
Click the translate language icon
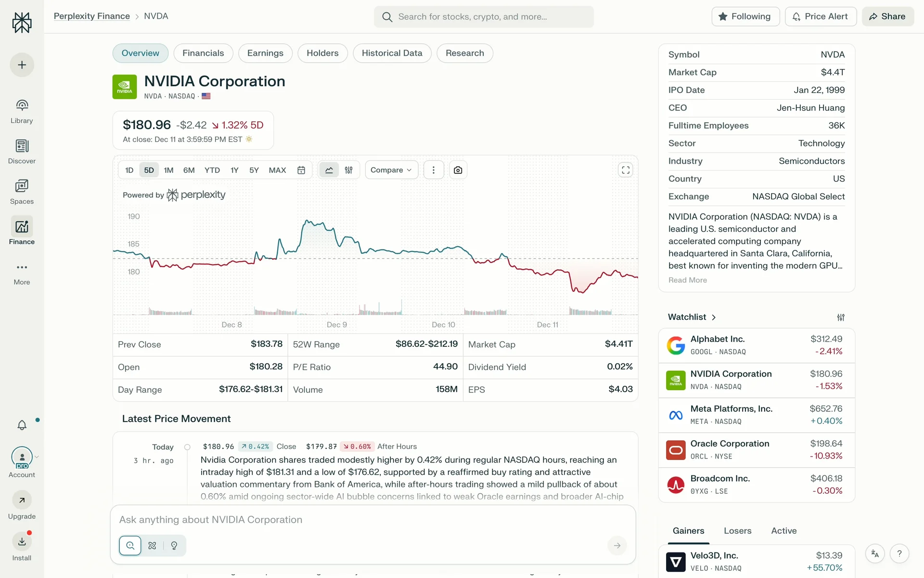pyautogui.click(x=875, y=554)
